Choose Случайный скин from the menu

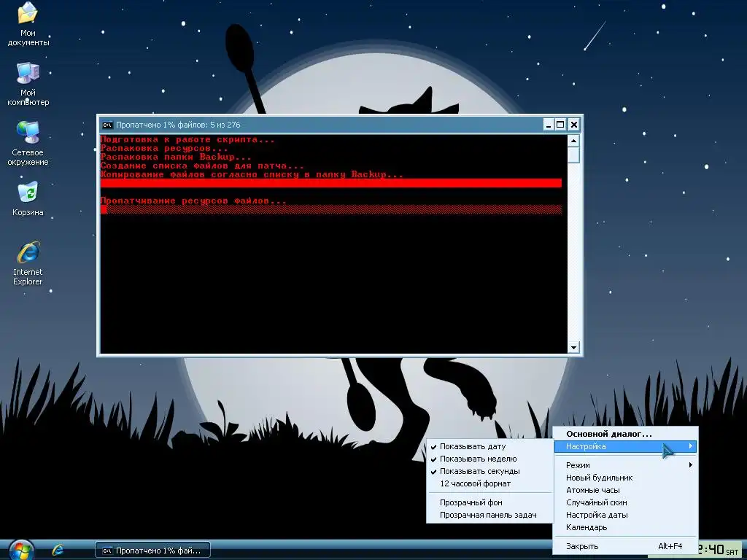625,502
